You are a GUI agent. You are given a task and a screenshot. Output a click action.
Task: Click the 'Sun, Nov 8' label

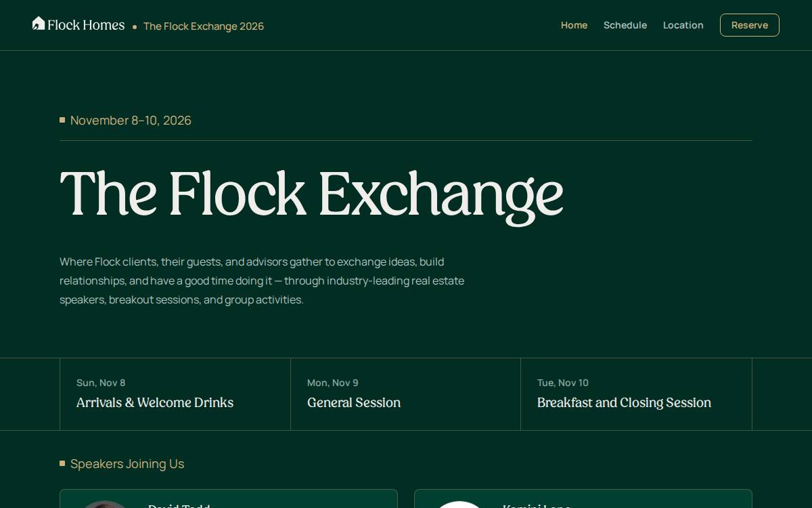coord(101,383)
